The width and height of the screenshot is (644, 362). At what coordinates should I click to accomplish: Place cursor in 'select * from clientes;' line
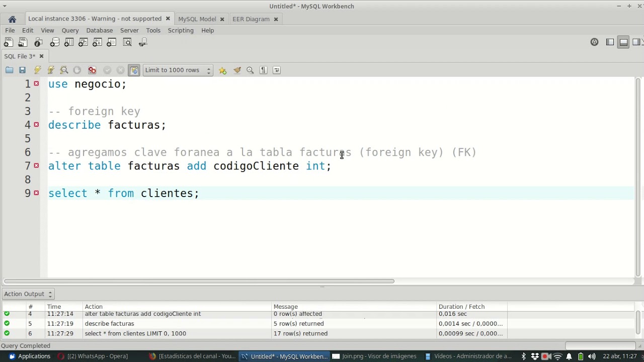(x=124, y=194)
